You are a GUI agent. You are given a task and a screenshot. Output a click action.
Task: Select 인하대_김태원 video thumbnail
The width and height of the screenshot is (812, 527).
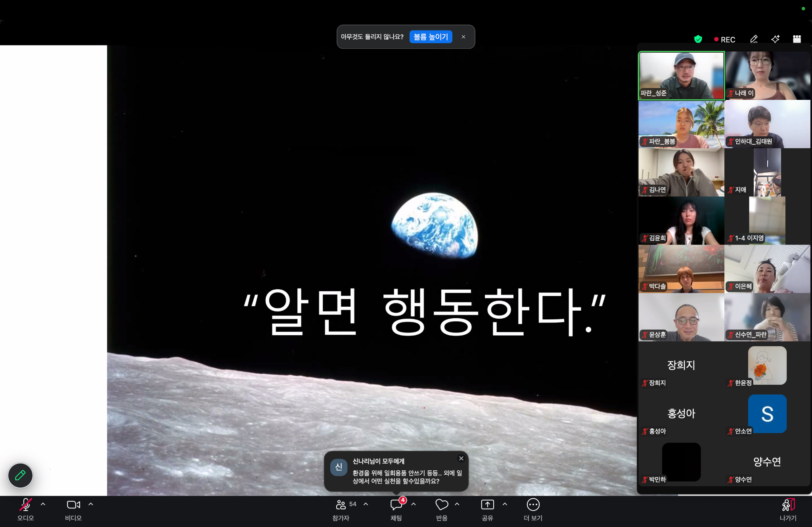(x=768, y=124)
